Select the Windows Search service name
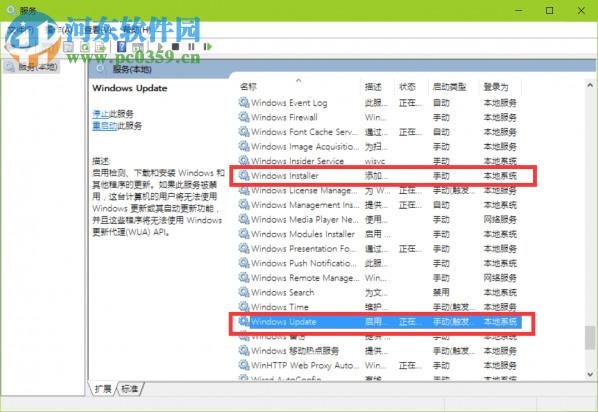The width and height of the screenshot is (598, 412). click(x=283, y=293)
